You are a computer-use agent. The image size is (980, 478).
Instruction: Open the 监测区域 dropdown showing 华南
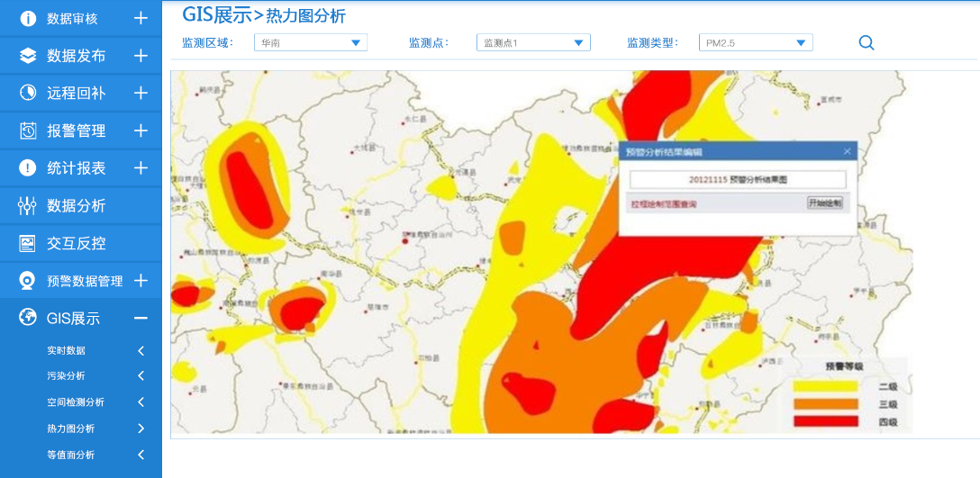tap(310, 42)
